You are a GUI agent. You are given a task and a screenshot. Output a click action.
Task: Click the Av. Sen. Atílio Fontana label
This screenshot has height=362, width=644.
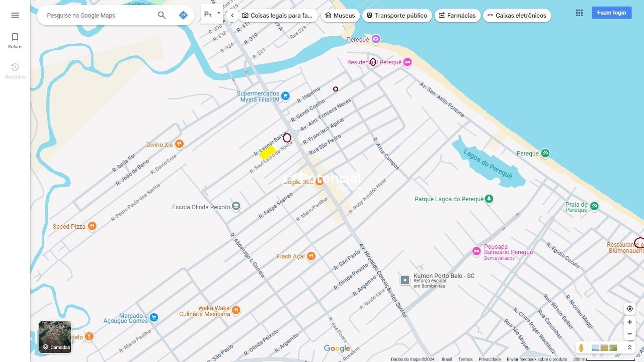click(442, 99)
